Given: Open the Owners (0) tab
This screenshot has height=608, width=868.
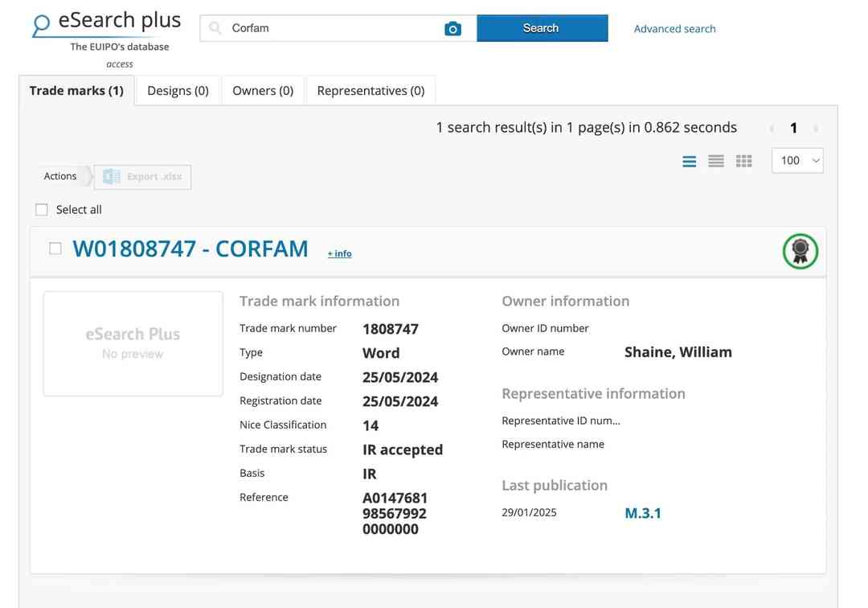Looking at the screenshot, I should click(x=263, y=91).
